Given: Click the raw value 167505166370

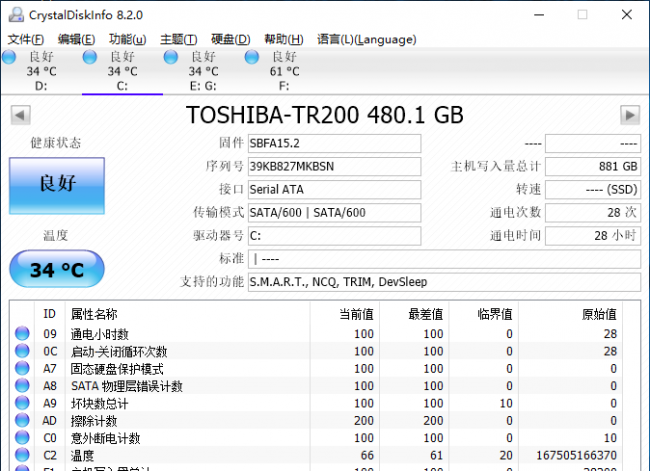Looking at the screenshot, I should tap(577, 456).
